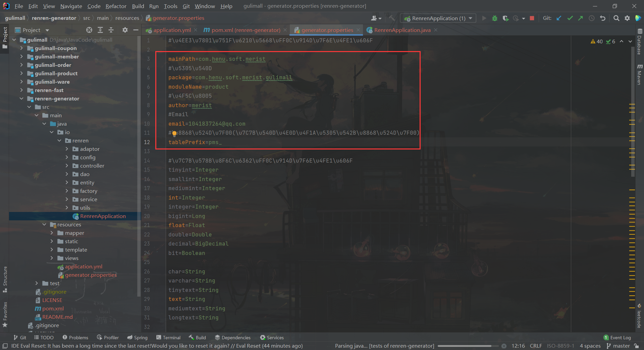Open the Maven tool window
Viewport: 644px width, 350px height.
[639, 74]
